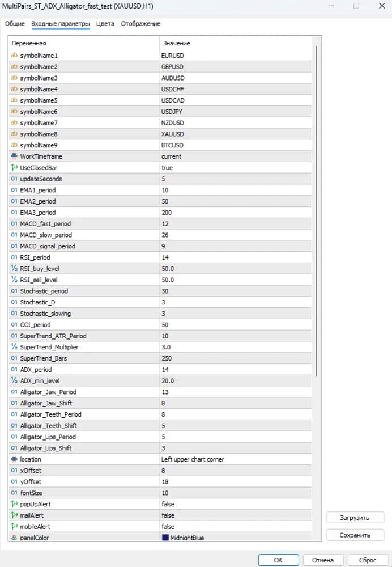Click the double-type icon beside SuperTrend_Multiplier

tap(14, 347)
